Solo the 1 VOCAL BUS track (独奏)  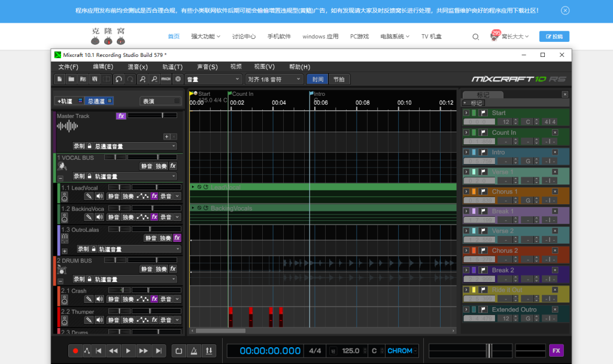161,166
